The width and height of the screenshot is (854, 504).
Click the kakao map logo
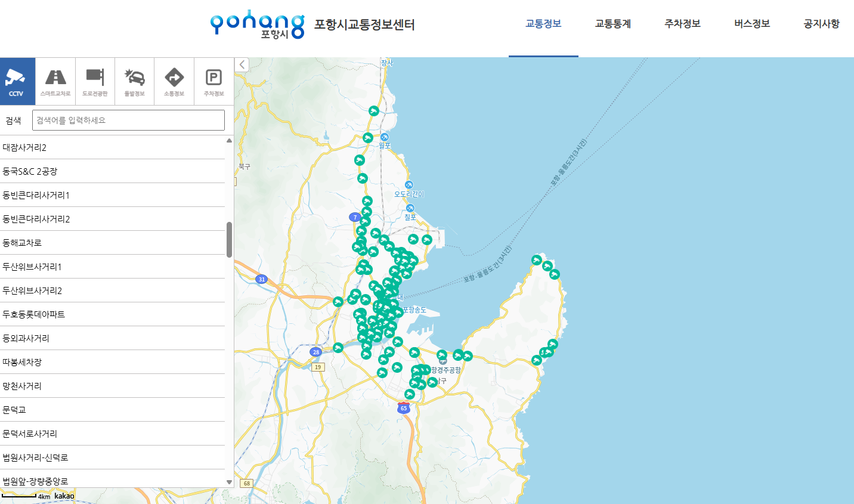point(64,496)
